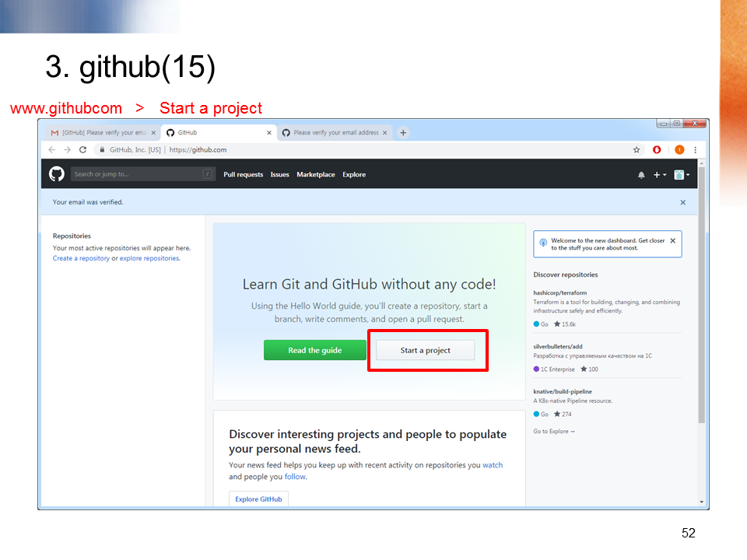The image size is (747, 560).
Task: Click the 'Learn Git and GitHub without any code!' heading
Action: point(369,285)
